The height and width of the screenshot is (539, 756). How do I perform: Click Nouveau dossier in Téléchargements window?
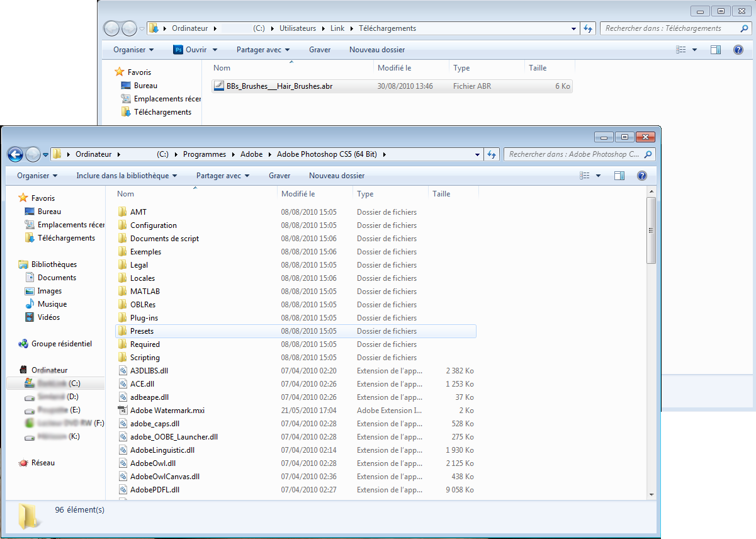point(377,50)
